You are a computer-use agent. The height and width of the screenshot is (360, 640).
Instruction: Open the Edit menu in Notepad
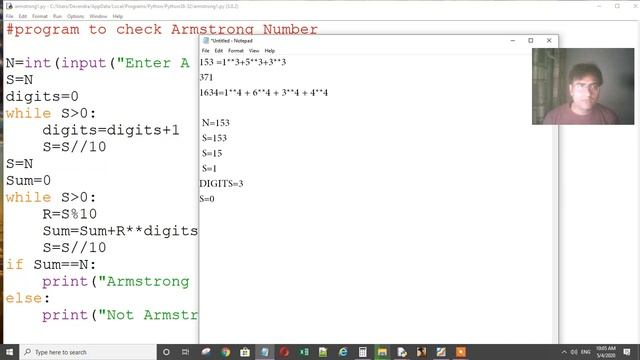point(219,51)
